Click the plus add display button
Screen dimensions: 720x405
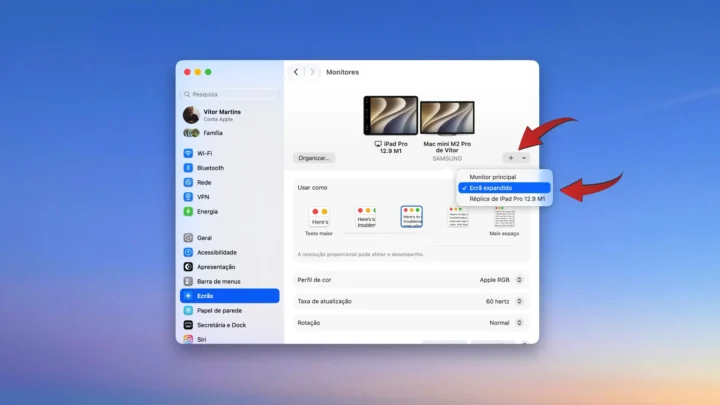coord(511,158)
